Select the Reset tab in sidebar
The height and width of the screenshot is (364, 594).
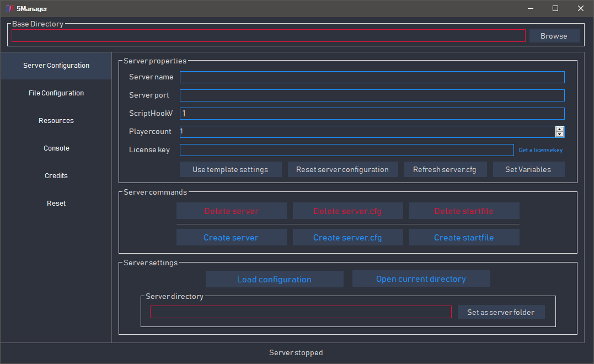(56, 204)
